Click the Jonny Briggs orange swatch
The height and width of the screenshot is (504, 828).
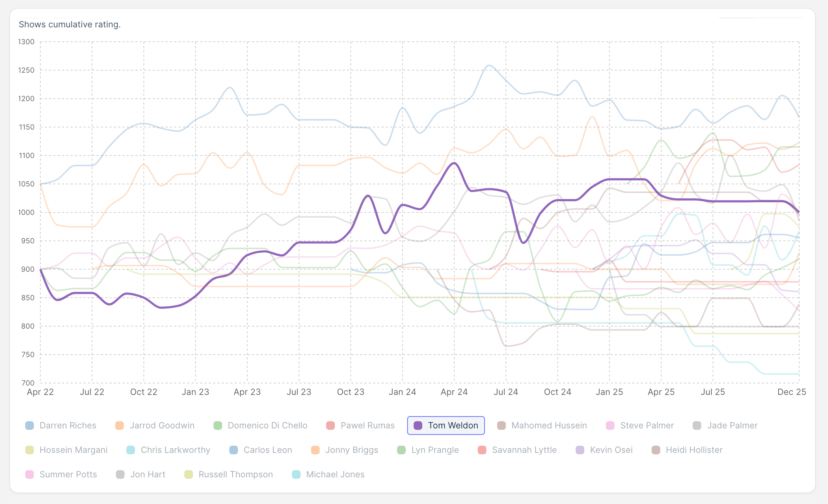click(x=315, y=450)
